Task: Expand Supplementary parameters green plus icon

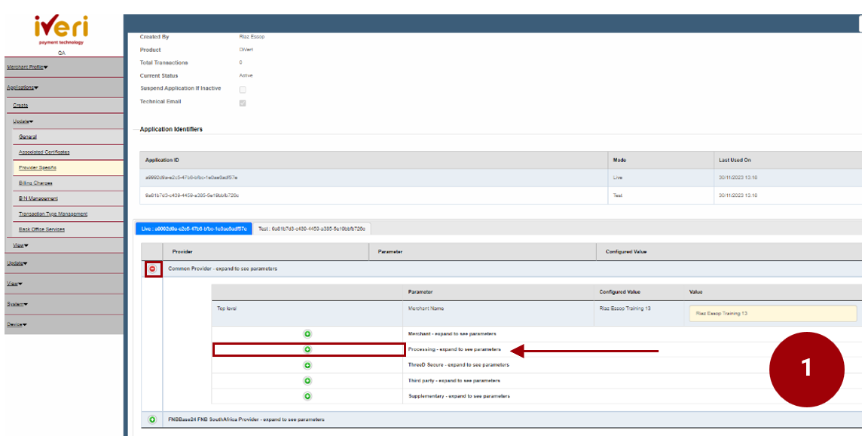Action: [307, 396]
